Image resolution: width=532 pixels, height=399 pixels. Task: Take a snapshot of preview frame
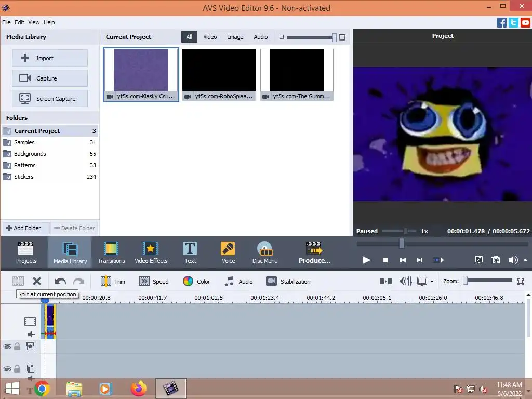[x=495, y=260]
